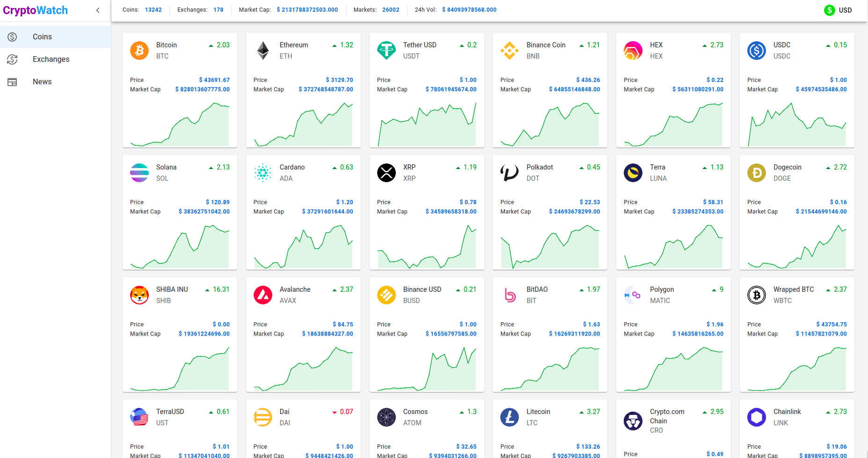
Task: Click the BitDAO logo icon
Action: pyautogui.click(x=510, y=295)
